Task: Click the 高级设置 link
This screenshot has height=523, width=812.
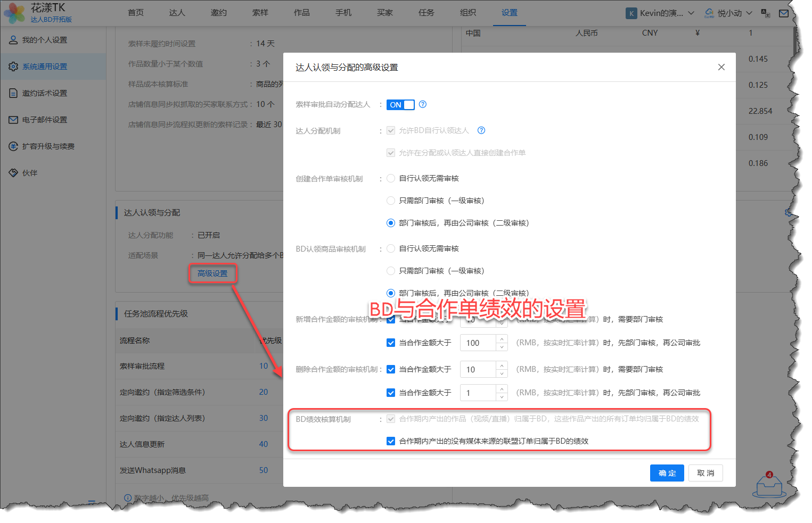Action: pos(212,273)
